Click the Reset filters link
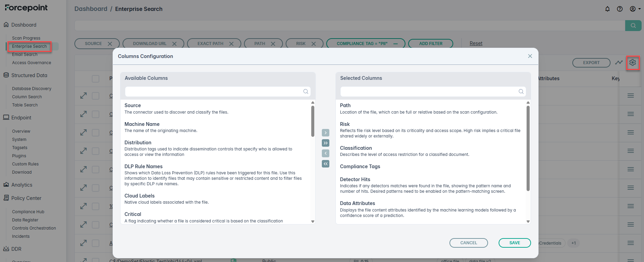644x262 pixels. click(x=476, y=43)
